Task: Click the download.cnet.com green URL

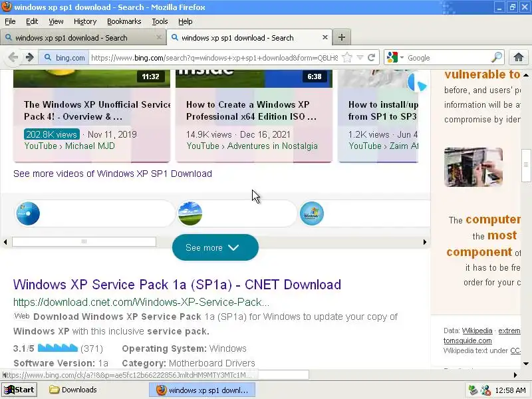Action: (x=141, y=302)
